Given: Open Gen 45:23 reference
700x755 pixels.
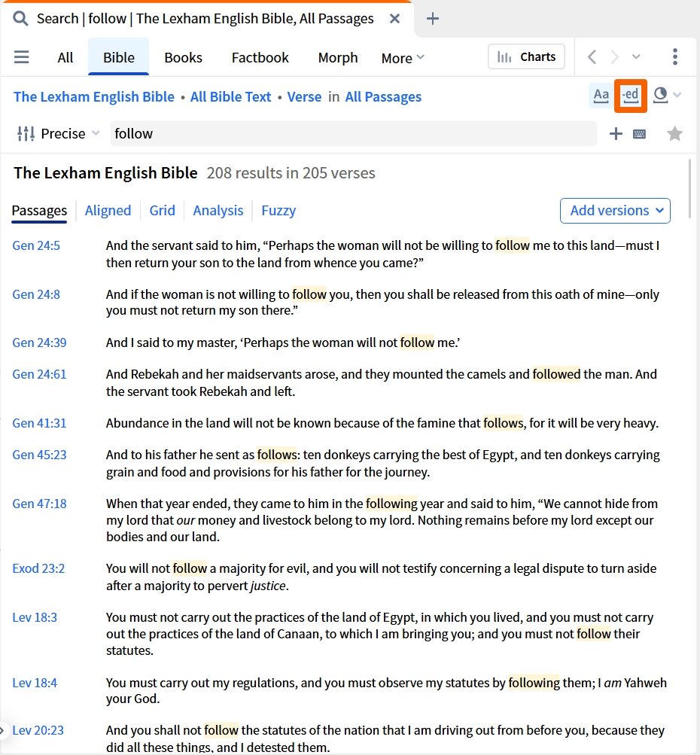Looking at the screenshot, I should pyautogui.click(x=39, y=455).
